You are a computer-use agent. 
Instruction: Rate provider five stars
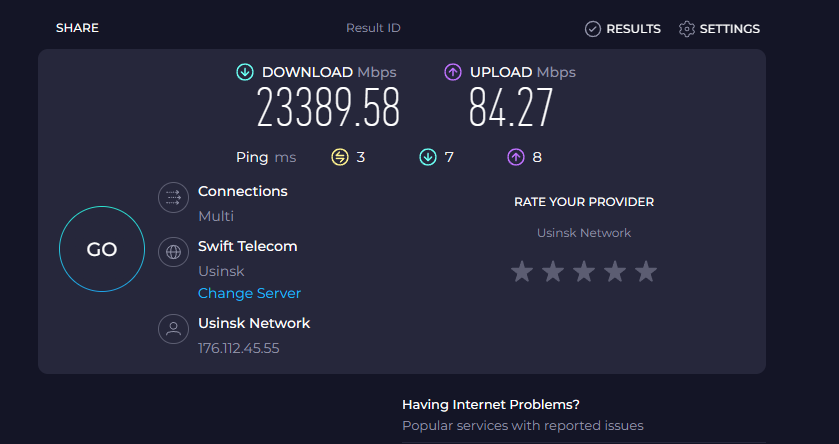tap(646, 271)
